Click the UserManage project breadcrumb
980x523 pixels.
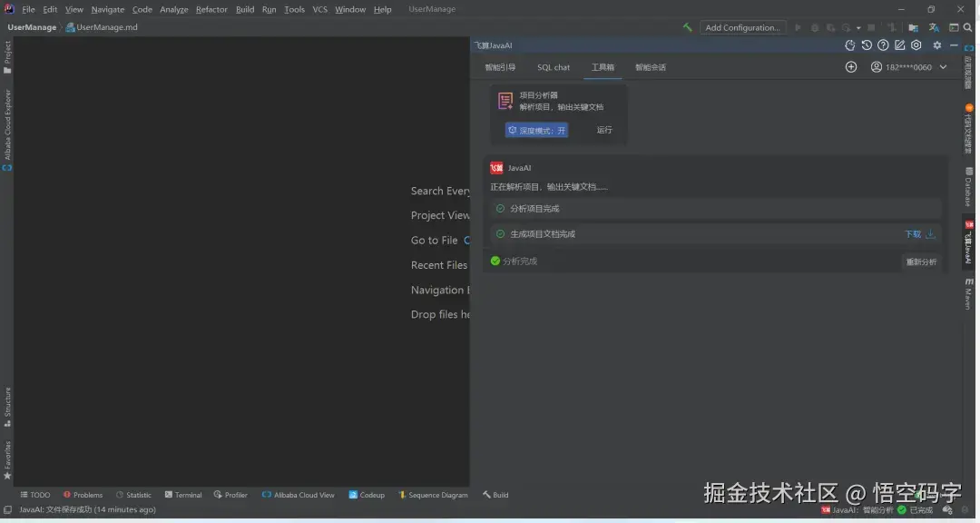[x=32, y=27]
